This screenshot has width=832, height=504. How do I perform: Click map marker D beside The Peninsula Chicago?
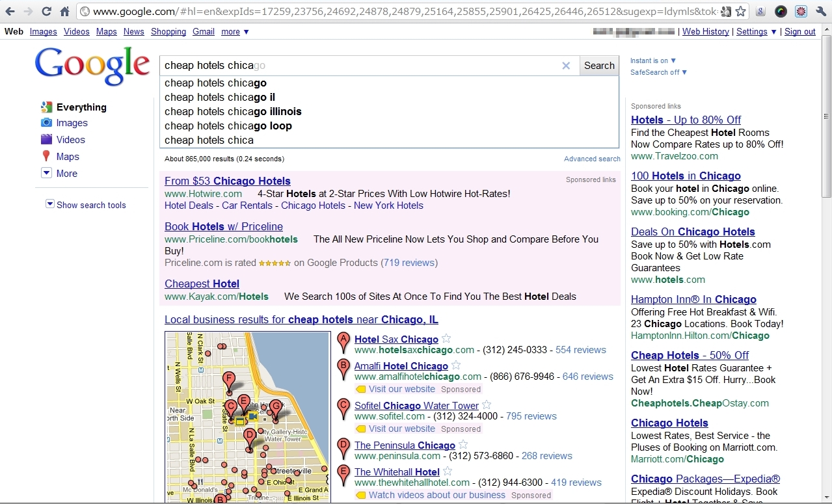click(343, 449)
